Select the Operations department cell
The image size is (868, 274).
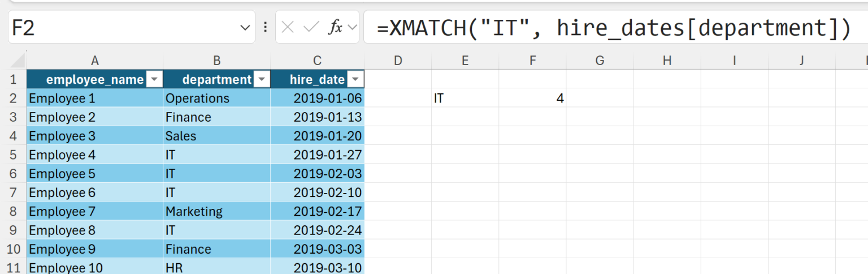tap(217, 98)
